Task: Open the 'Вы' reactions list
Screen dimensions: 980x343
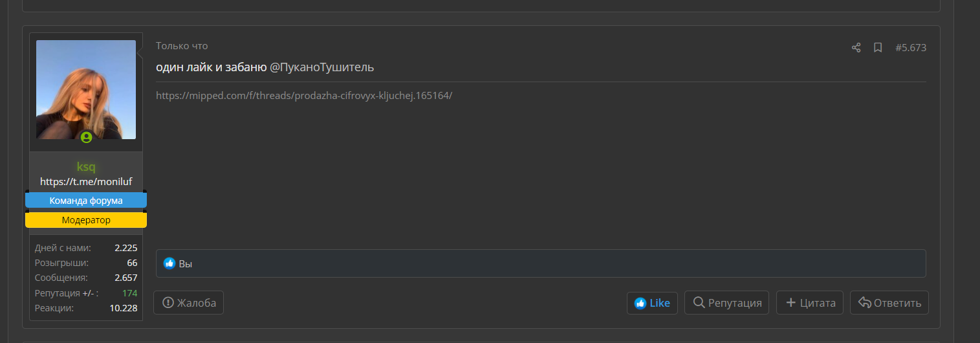Action: (x=186, y=264)
